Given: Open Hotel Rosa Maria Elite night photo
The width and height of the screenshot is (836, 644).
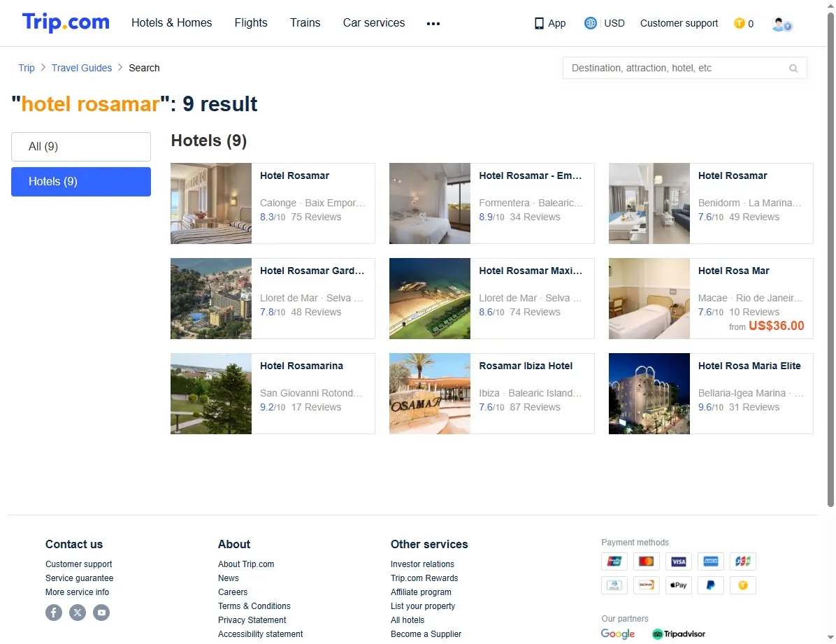Looking at the screenshot, I should [x=649, y=394].
